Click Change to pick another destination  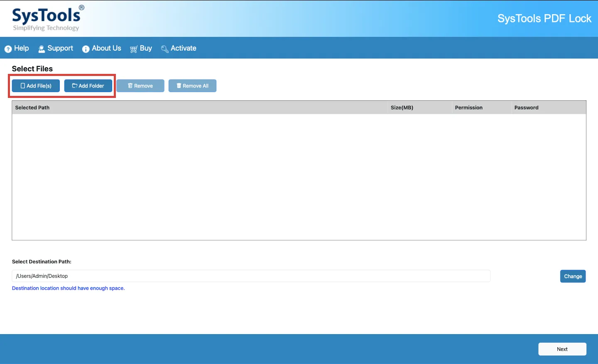573,276
